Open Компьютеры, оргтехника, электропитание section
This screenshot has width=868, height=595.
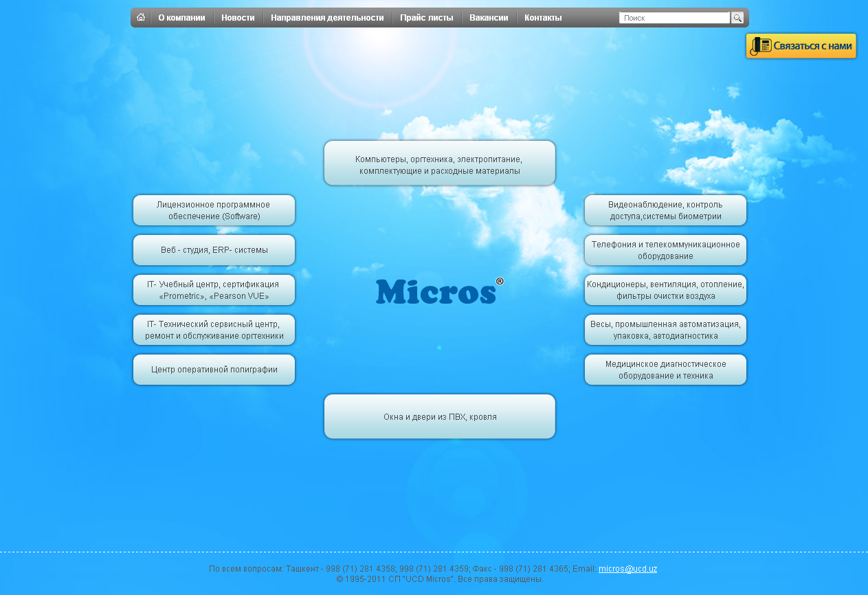(x=440, y=164)
